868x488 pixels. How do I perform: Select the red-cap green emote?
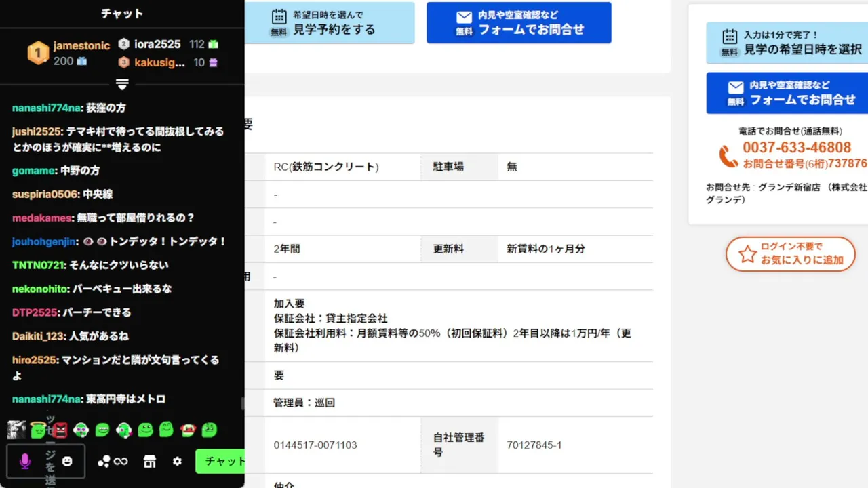tap(188, 430)
